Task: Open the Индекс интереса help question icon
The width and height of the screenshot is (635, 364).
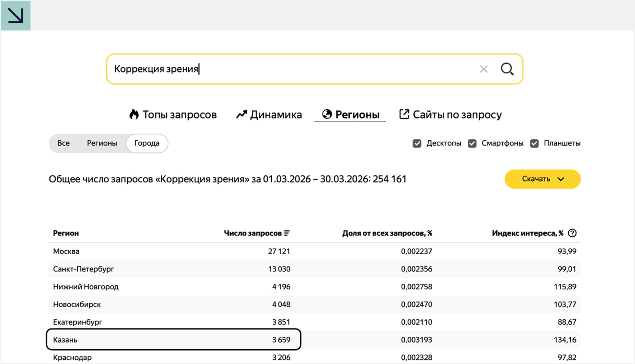Action: coord(572,233)
